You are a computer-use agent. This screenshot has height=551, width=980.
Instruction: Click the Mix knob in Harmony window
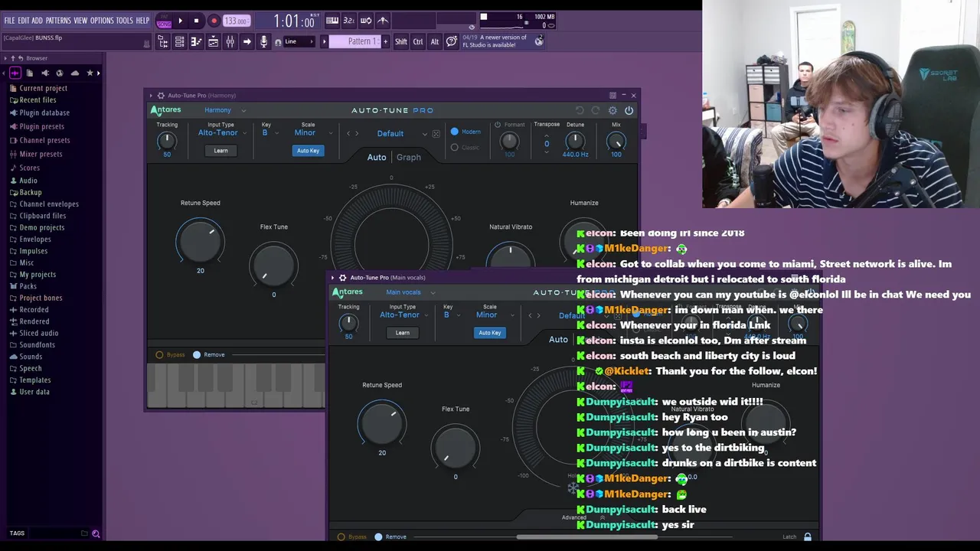point(616,141)
